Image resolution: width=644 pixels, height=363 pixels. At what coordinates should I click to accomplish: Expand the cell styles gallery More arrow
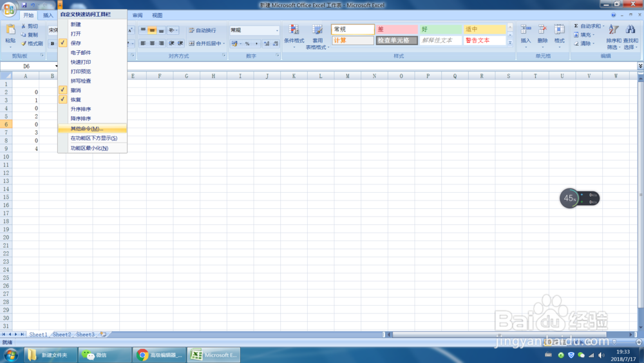510,43
